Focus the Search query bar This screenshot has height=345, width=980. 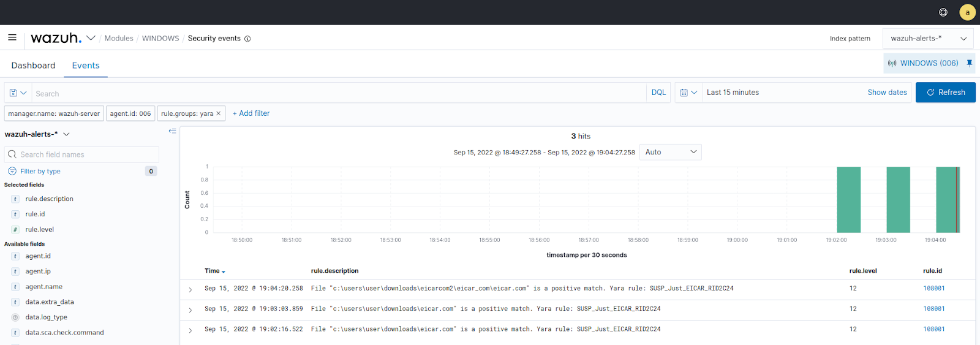coord(339,93)
